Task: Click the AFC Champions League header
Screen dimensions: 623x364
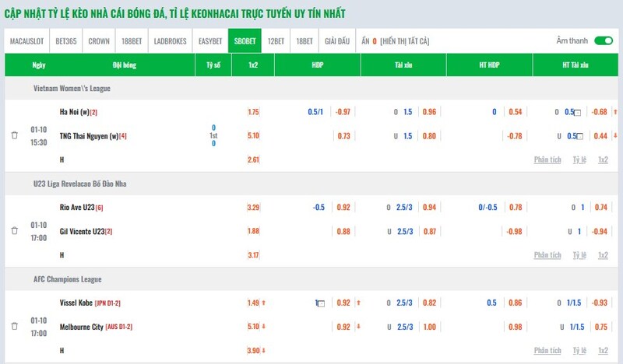Action: click(68, 279)
